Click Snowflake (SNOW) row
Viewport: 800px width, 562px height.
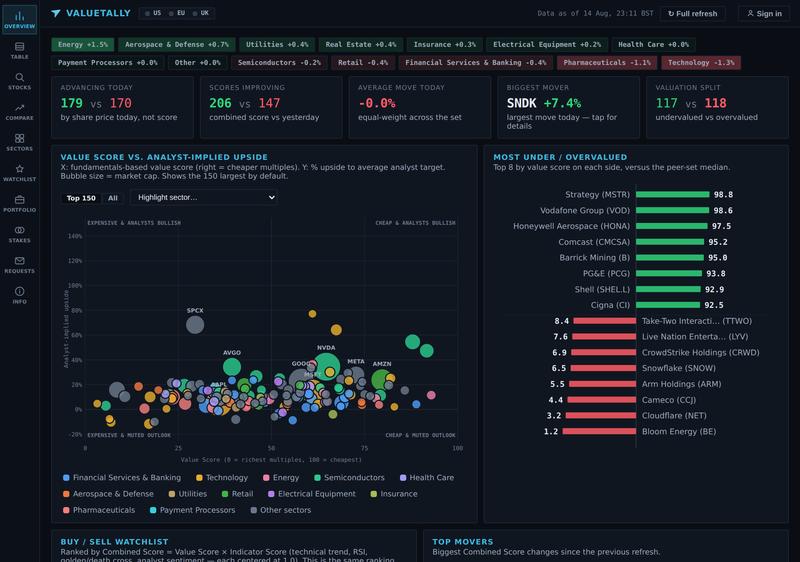(x=636, y=368)
